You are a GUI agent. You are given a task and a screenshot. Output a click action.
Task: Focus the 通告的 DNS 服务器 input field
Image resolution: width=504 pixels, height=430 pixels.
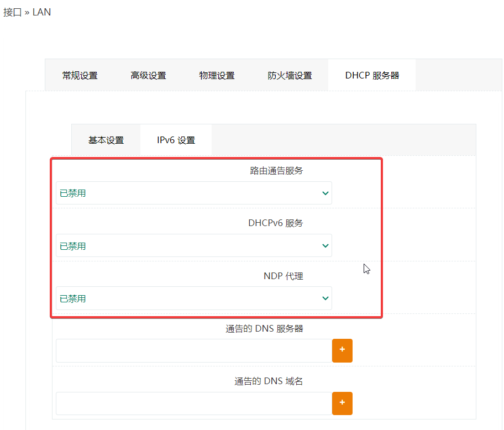coord(193,350)
